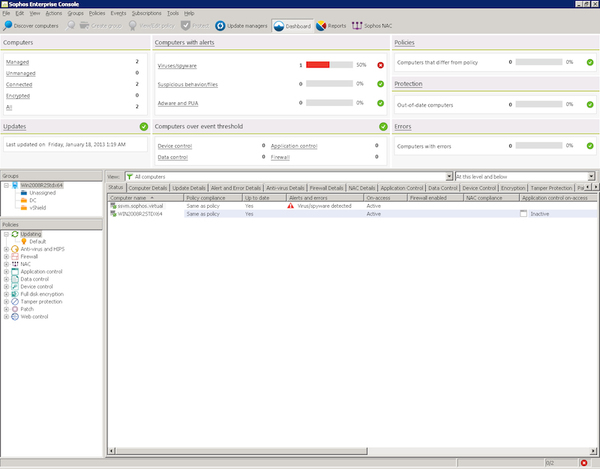Open the Actions menu
This screenshot has height=469, width=600.
tap(54, 13)
